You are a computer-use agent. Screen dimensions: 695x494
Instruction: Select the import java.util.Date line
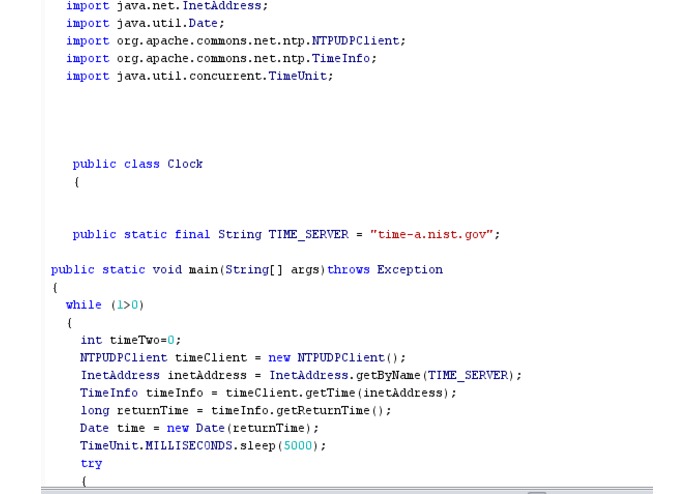145,23
